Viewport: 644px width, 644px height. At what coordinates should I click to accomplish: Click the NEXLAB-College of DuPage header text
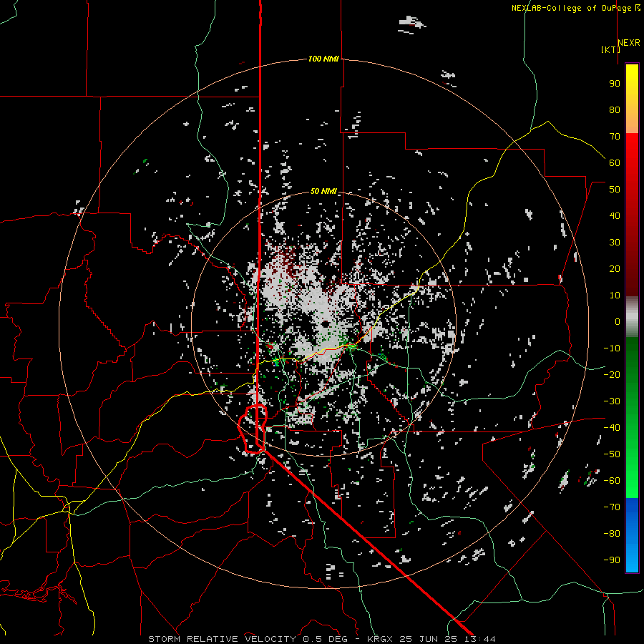pos(575,8)
